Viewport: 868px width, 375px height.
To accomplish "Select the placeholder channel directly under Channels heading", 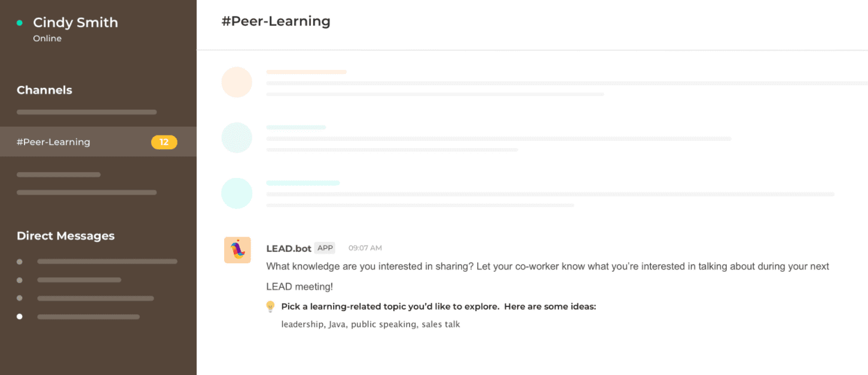I will (x=87, y=112).
